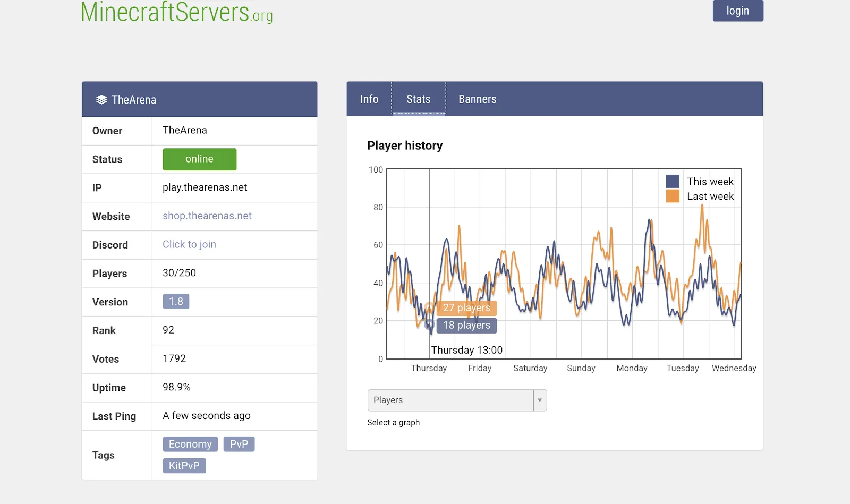Click the Last week legend color swatch

673,196
